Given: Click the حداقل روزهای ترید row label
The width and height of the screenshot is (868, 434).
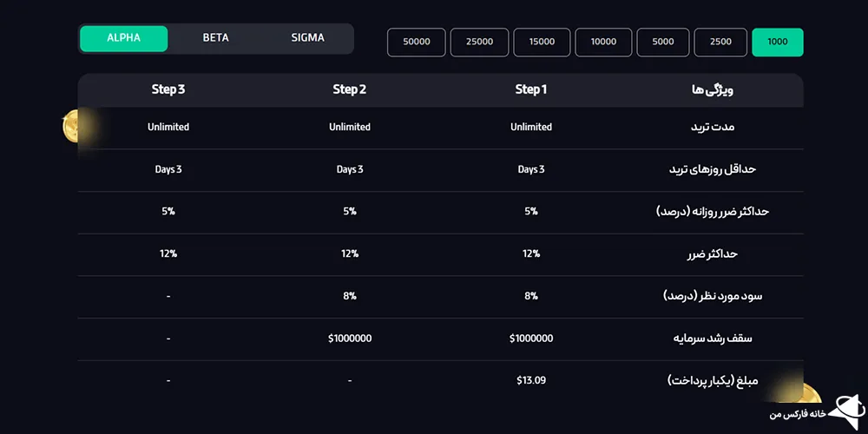Looking at the screenshot, I should click(713, 169).
